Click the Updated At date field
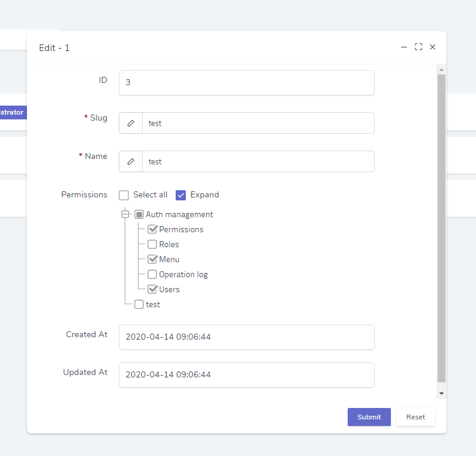Screen dimensions: 476x456 point(246,374)
